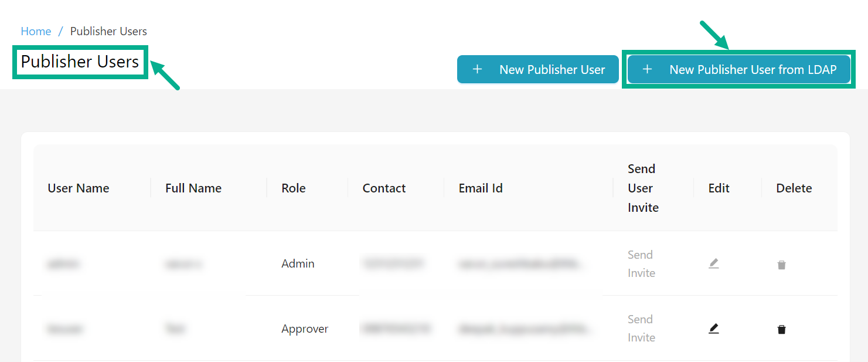Click the plus icon on New Publisher User
This screenshot has width=868, height=362.
coord(477,69)
